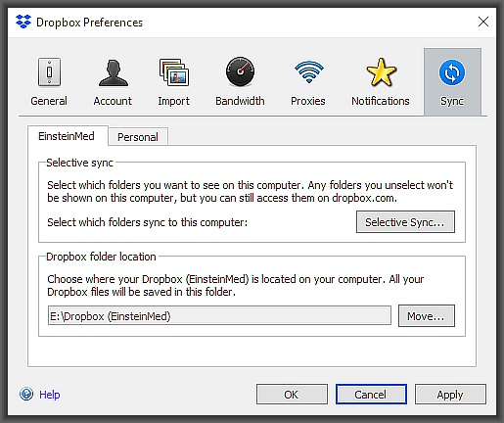The image size is (504, 423).
Task: Click the Apply button
Action: click(450, 395)
